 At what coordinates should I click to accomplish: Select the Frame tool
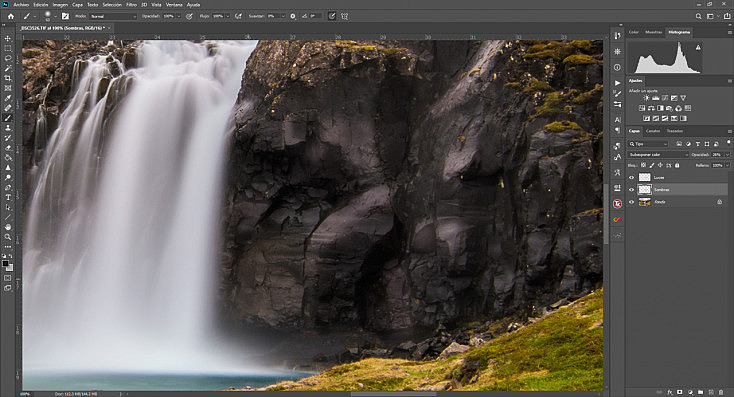pyautogui.click(x=8, y=88)
